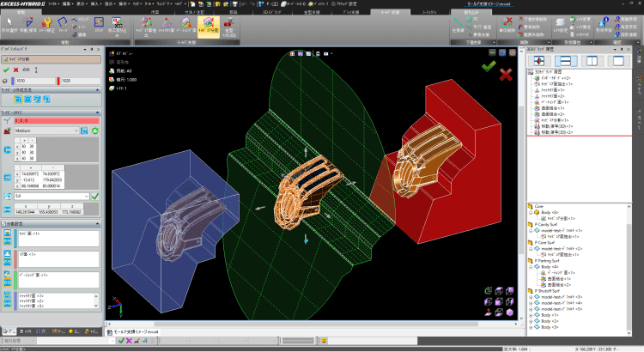This screenshot has height=352, width=644.
Task: Select vertical split layout in history panel
Action: (592, 61)
